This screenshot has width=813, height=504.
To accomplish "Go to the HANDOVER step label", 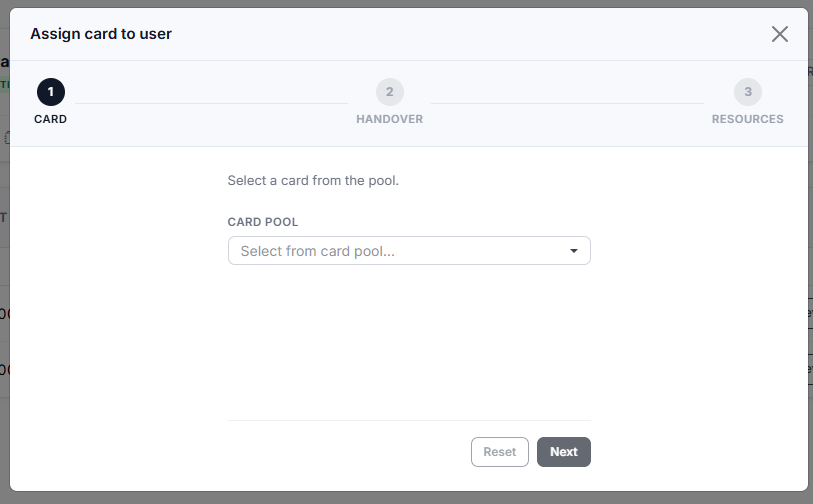I will coord(389,119).
